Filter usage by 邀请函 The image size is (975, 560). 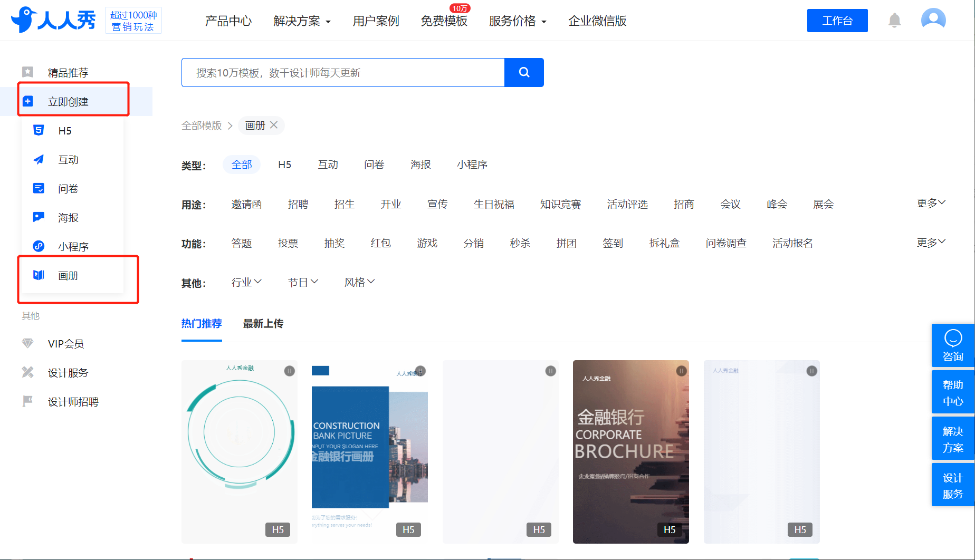point(246,204)
